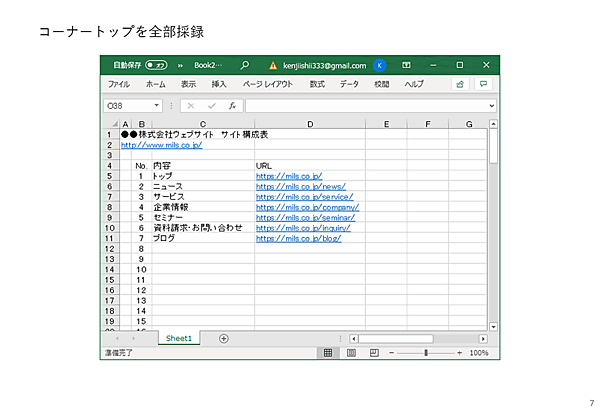Expand the formula bar chevron

click(492, 106)
